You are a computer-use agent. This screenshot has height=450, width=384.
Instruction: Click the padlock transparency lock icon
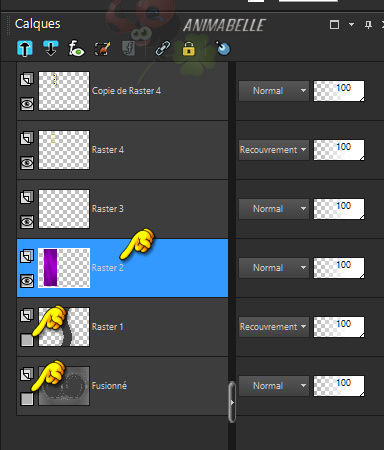coord(189,49)
